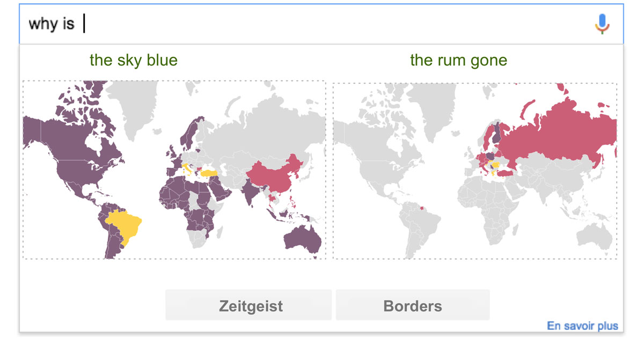Follow the "En savoir plus" link
The width and height of the screenshot is (644, 338).
582,326
